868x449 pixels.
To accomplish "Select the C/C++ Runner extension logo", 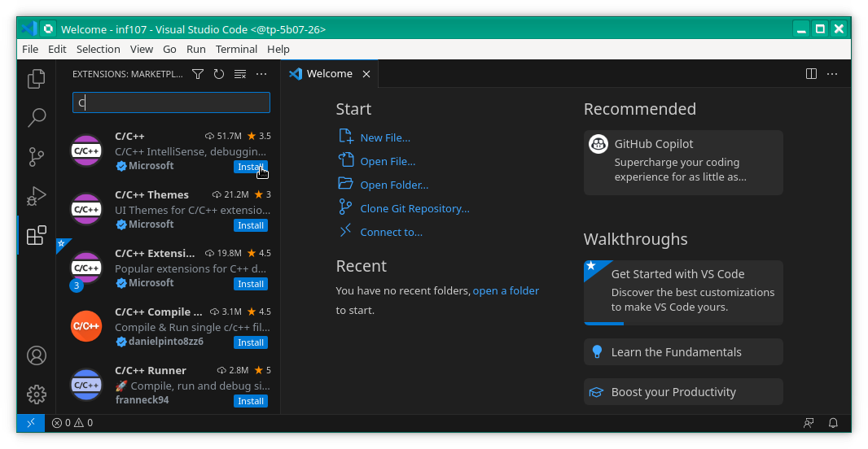I will point(86,385).
